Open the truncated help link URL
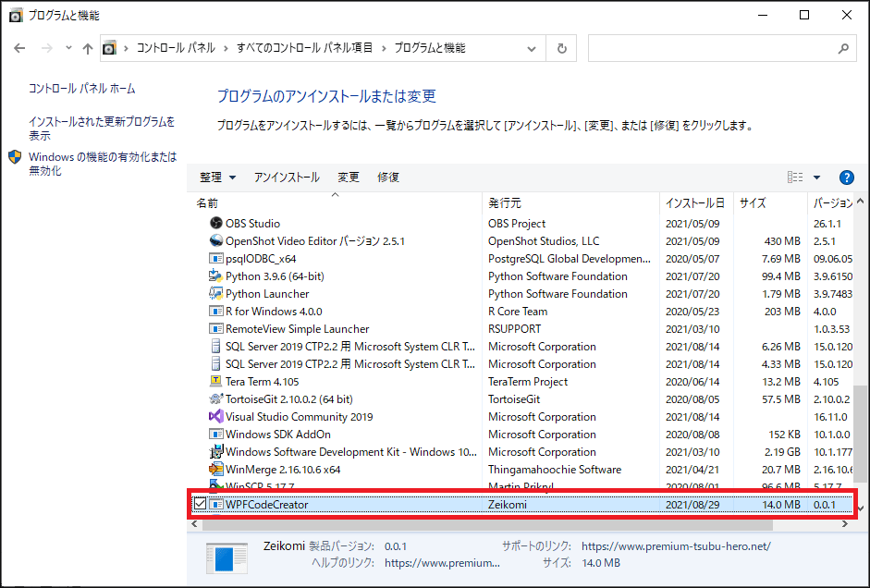The height and width of the screenshot is (588, 870). click(x=442, y=563)
